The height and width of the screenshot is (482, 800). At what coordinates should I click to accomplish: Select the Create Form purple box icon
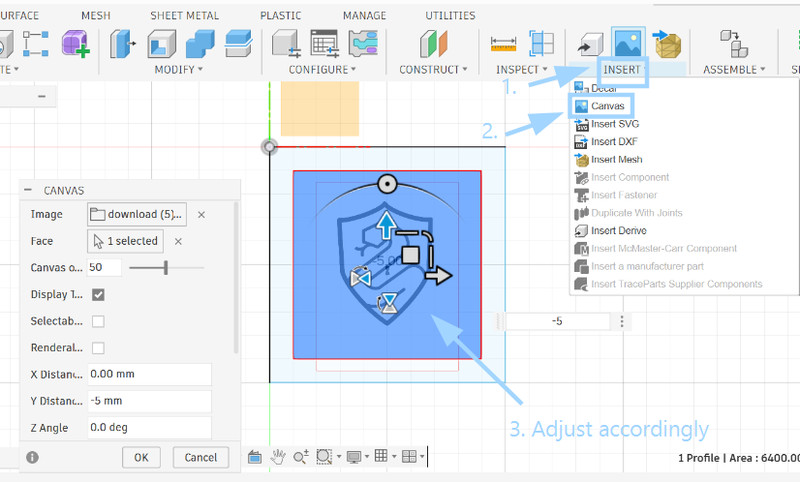pos(76,43)
